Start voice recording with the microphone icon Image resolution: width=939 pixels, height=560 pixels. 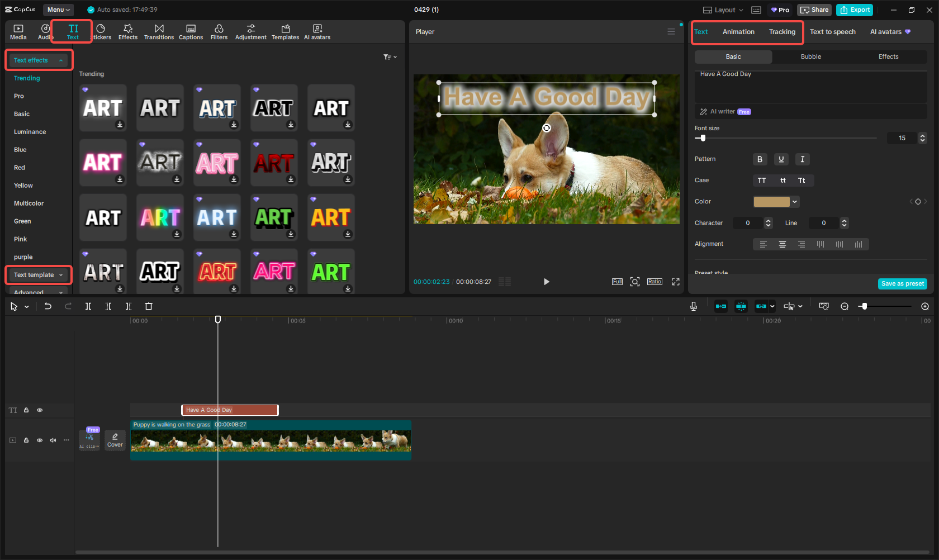tap(694, 306)
